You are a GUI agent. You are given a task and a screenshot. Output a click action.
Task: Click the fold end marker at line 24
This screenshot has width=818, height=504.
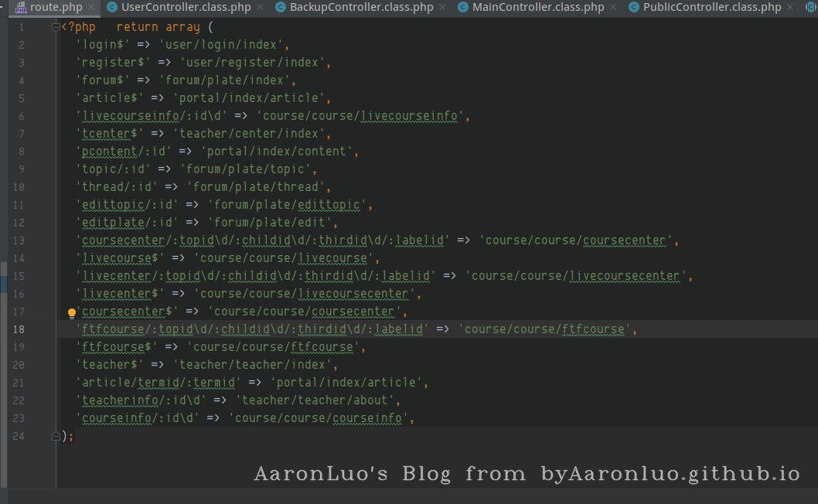coord(56,437)
